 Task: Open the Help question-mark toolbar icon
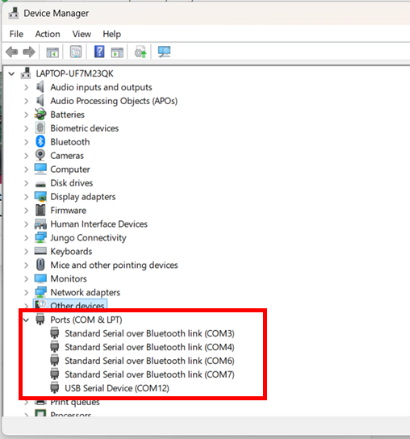coord(99,52)
